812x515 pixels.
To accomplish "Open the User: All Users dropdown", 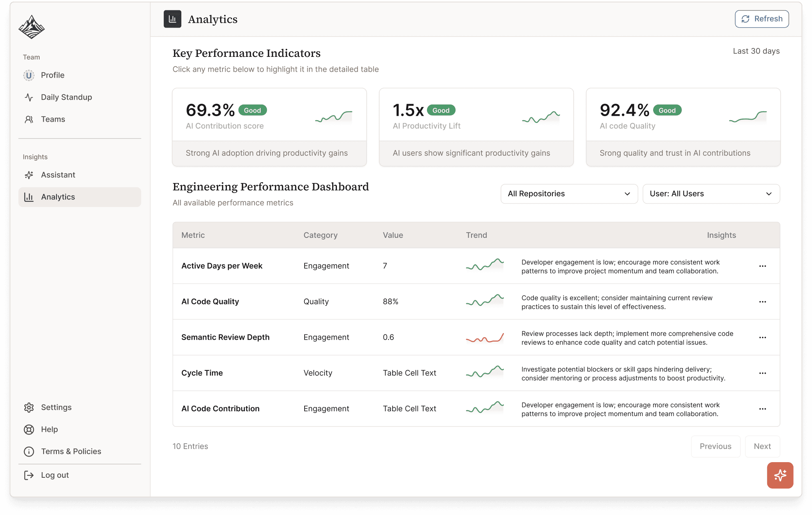I will pos(711,194).
